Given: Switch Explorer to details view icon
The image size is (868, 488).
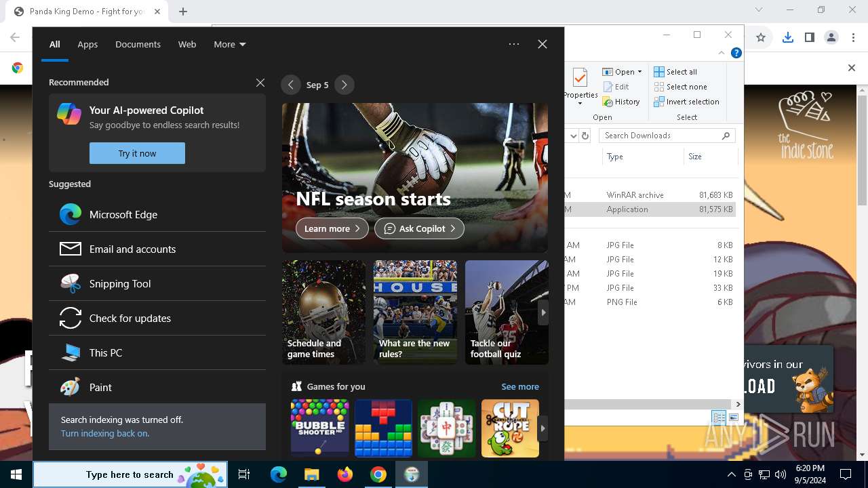Looking at the screenshot, I should 719,418.
